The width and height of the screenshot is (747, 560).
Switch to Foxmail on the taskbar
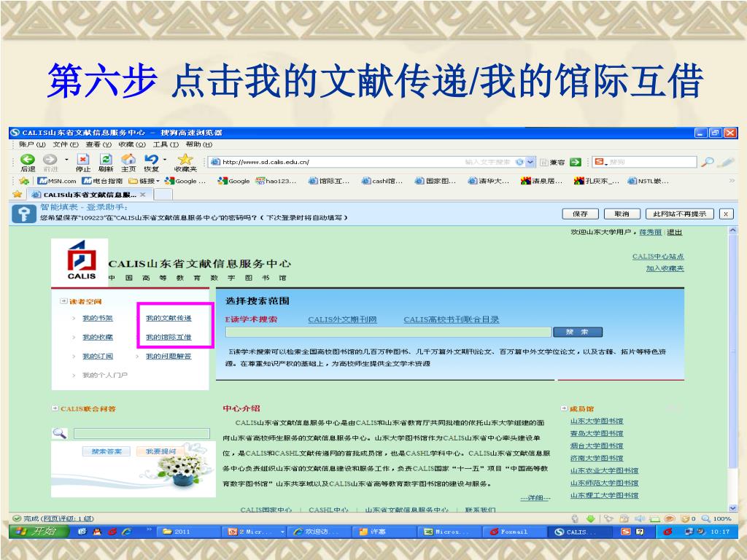(514, 532)
